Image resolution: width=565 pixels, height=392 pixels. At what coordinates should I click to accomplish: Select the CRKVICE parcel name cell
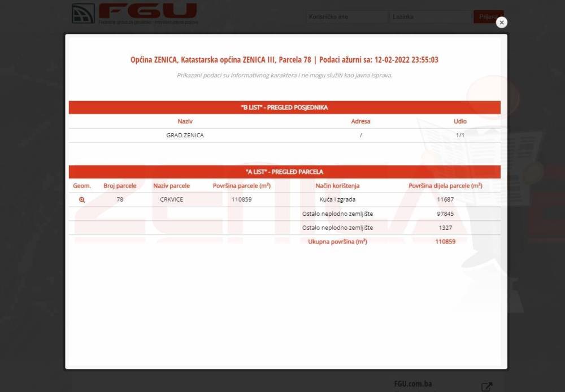point(171,199)
